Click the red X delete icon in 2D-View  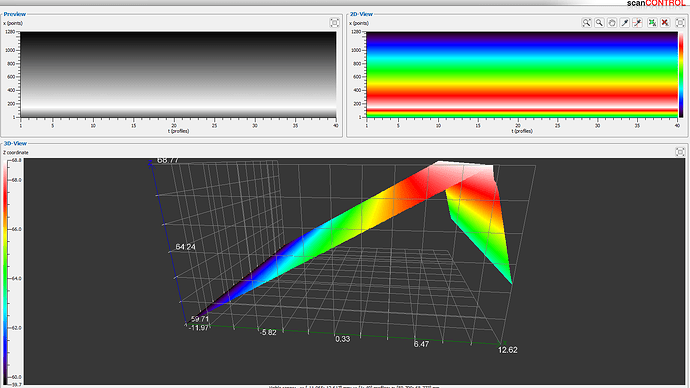[665, 23]
